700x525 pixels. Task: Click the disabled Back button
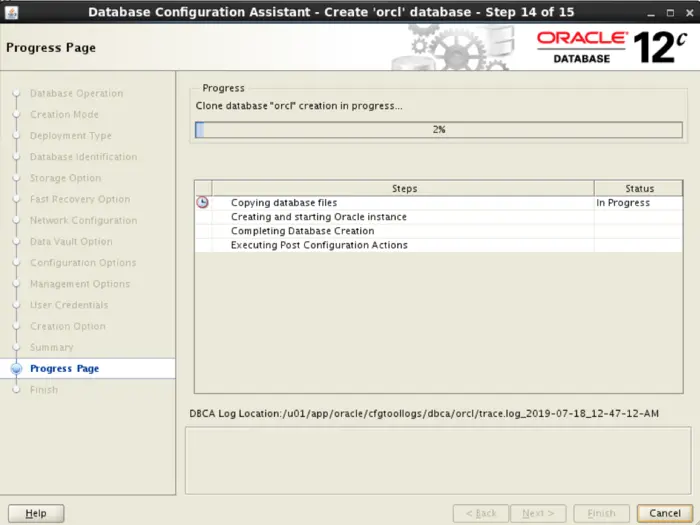(x=481, y=513)
